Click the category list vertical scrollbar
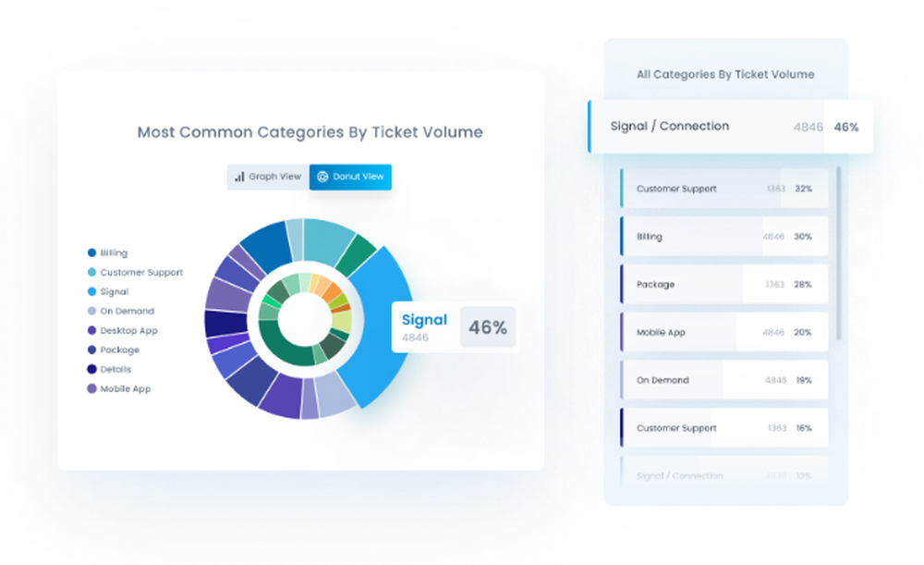This screenshot has height=565, width=924. pyautogui.click(x=839, y=253)
